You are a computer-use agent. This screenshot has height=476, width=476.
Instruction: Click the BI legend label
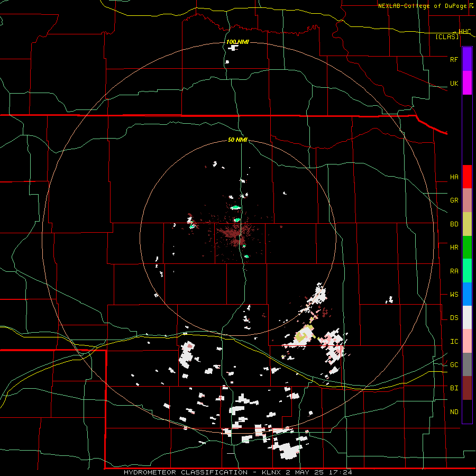click(x=454, y=388)
